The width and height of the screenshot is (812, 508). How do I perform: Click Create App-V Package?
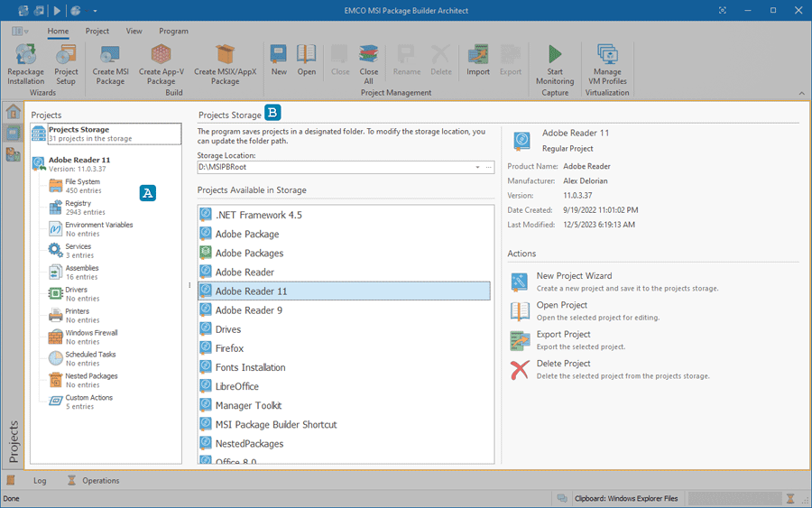coord(161,65)
